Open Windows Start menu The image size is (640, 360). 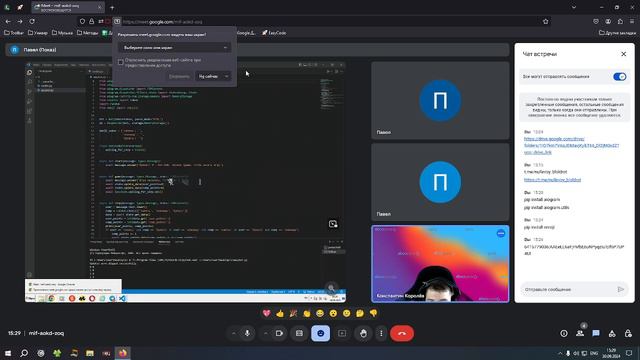[8, 353]
